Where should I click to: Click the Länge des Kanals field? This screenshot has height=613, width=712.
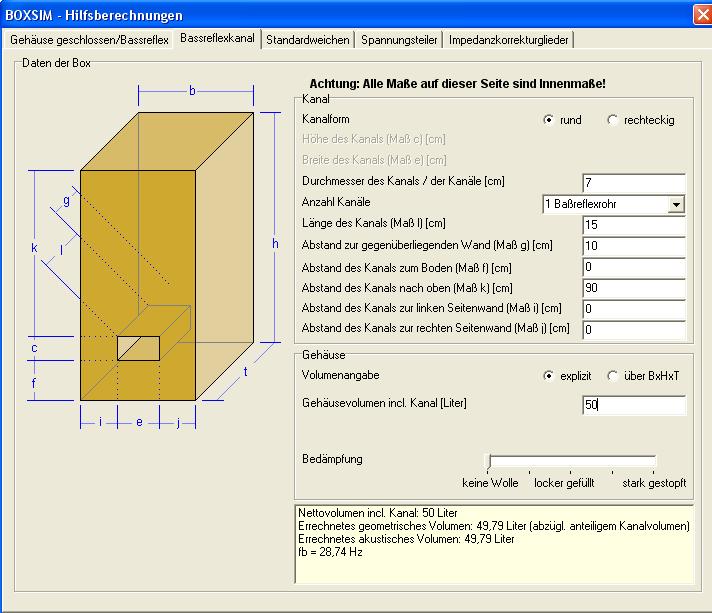pos(633,225)
